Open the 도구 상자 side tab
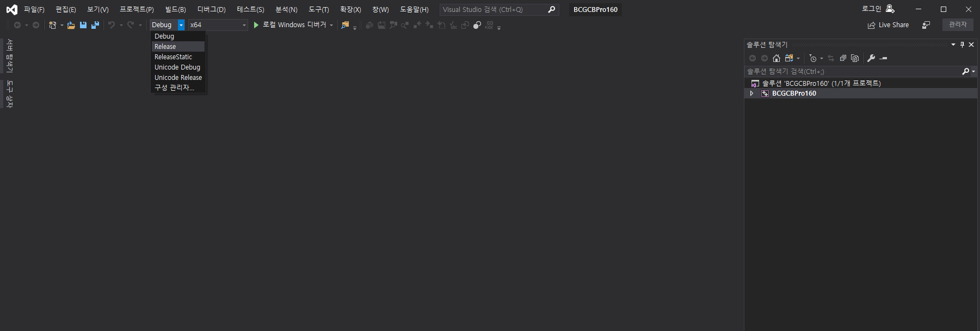The height and width of the screenshot is (331, 980). (x=9, y=94)
